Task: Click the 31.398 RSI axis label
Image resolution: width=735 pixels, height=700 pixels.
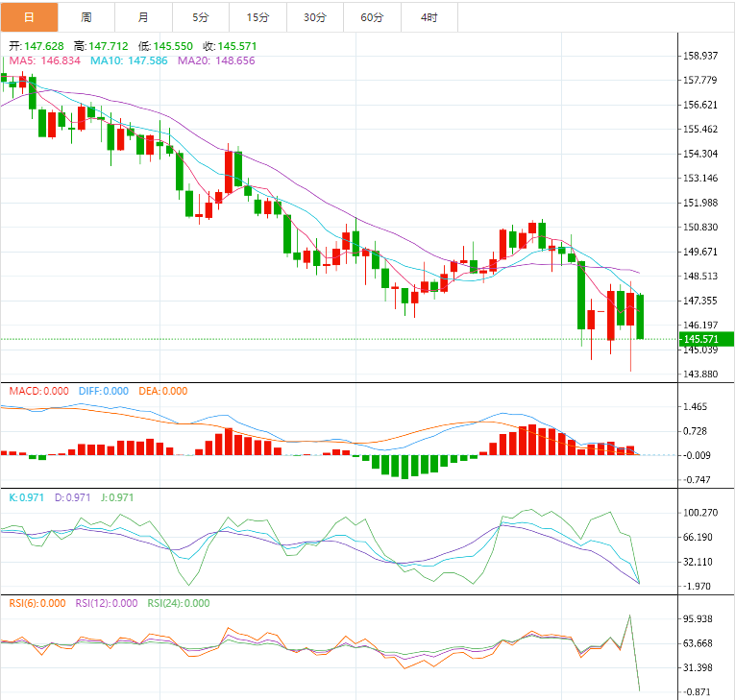Action: [698, 667]
